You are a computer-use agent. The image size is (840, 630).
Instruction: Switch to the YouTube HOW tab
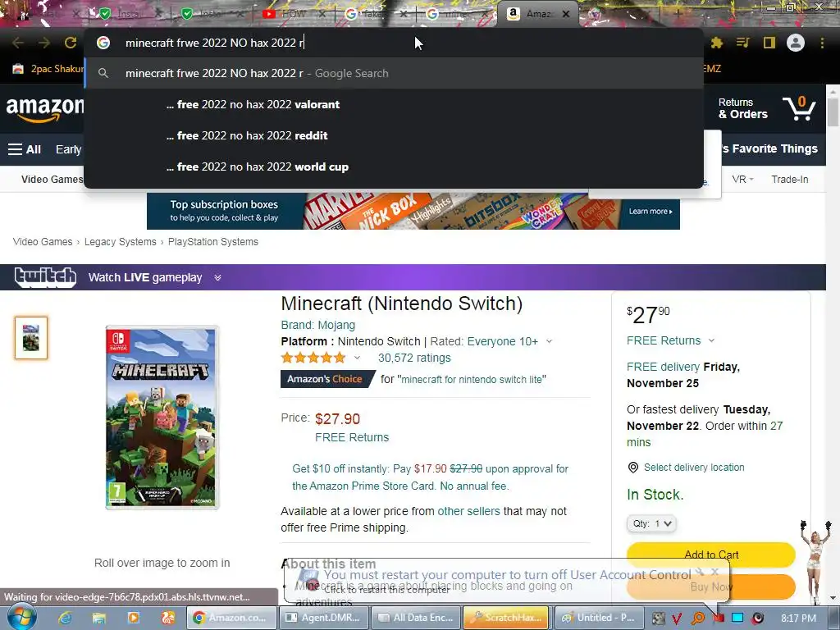(293, 14)
